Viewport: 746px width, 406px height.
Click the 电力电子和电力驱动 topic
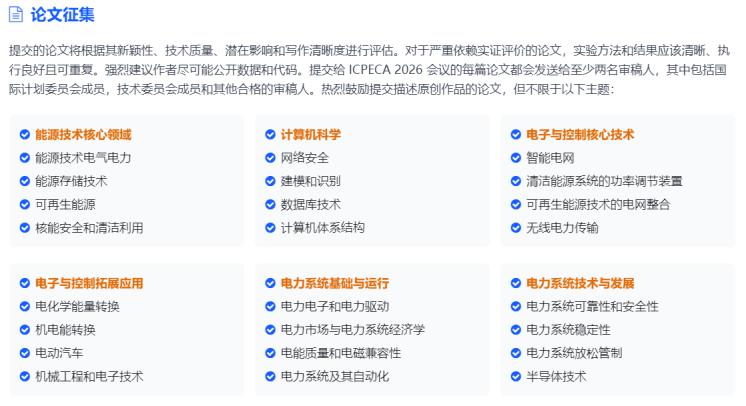335,307
